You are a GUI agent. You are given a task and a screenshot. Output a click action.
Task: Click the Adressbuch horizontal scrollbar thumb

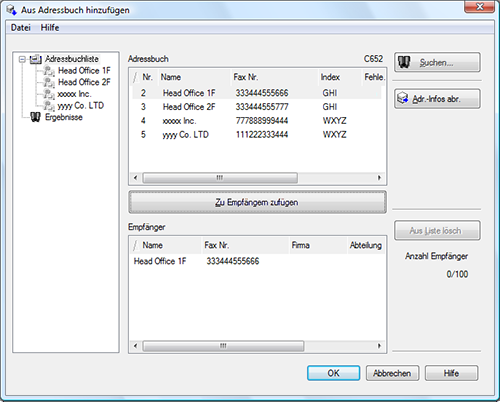point(220,178)
